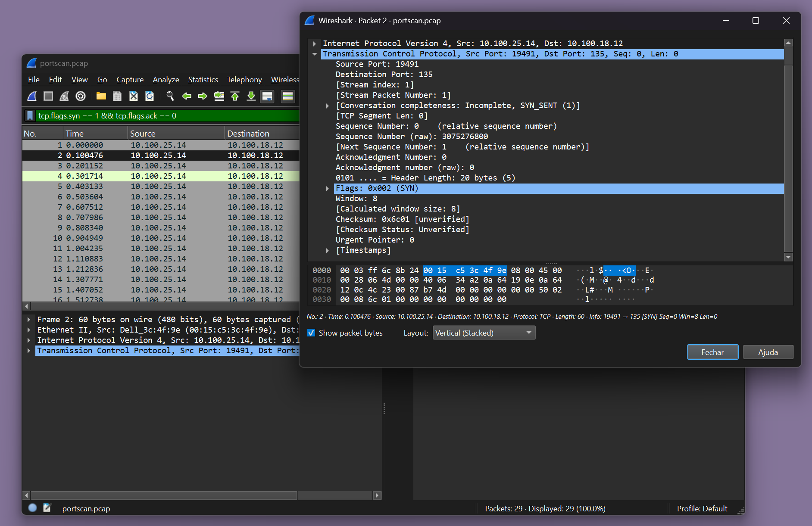Go to a specific packet icon

tap(219, 96)
